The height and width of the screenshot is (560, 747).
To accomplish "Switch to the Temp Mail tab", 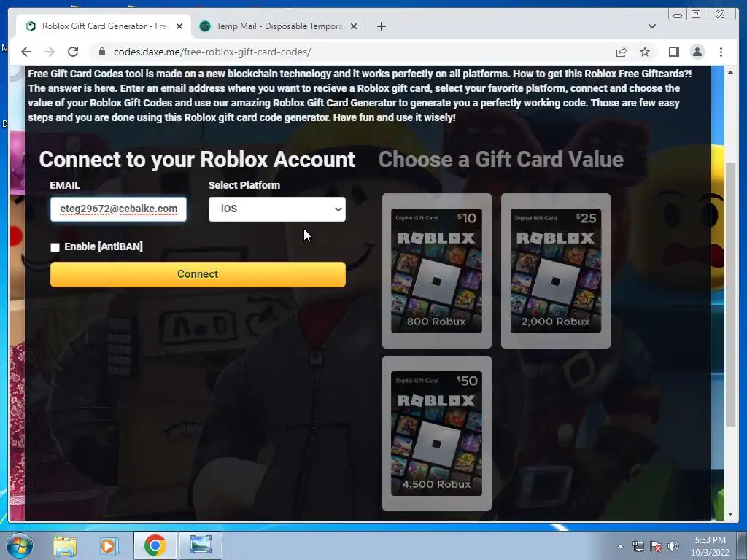I will [279, 26].
